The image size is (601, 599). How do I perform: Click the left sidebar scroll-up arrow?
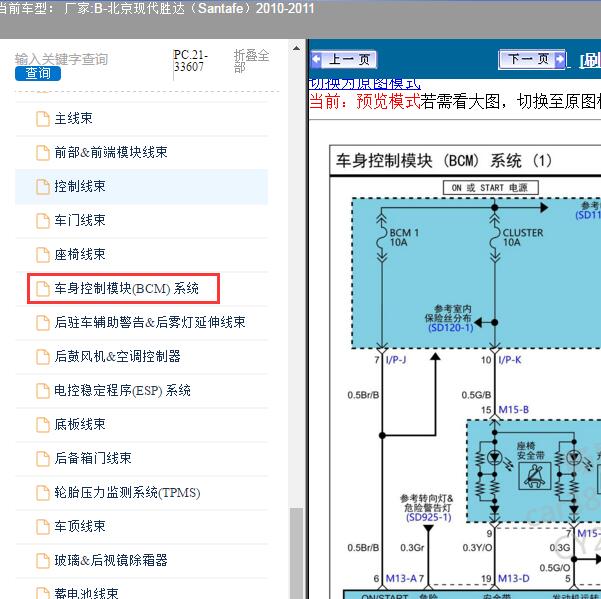coord(296,49)
